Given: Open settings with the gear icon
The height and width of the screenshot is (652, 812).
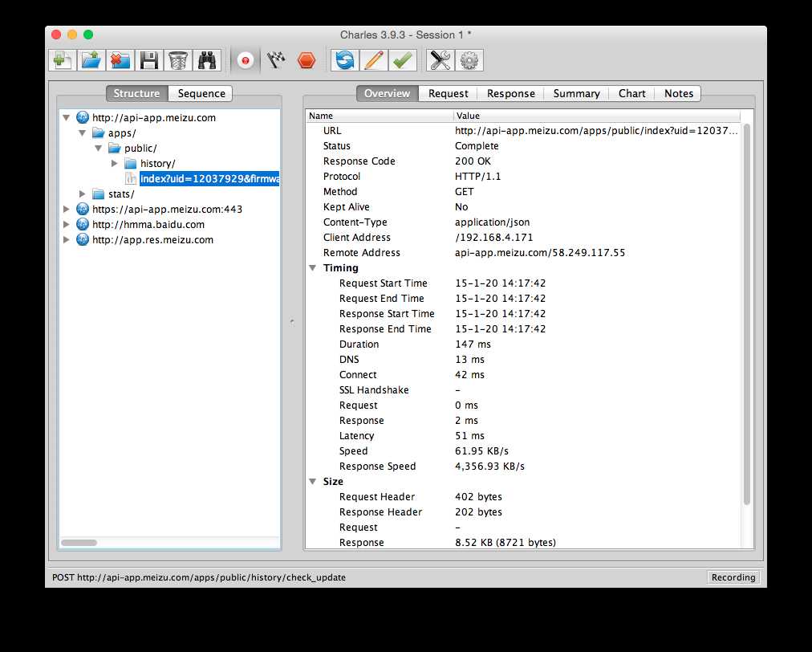Looking at the screenshot, I should [x=469, y=60].
